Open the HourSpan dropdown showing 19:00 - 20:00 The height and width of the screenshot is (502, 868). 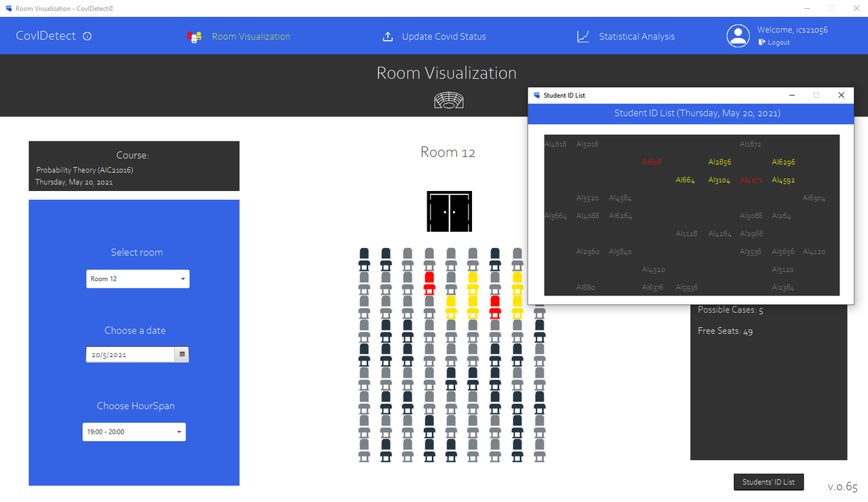134,432
